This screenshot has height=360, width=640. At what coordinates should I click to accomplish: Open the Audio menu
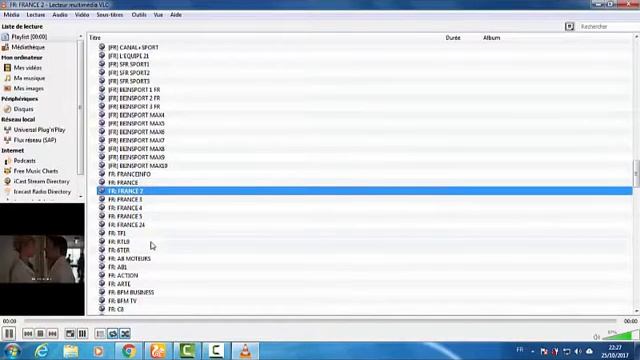click(x=60, y=15)
